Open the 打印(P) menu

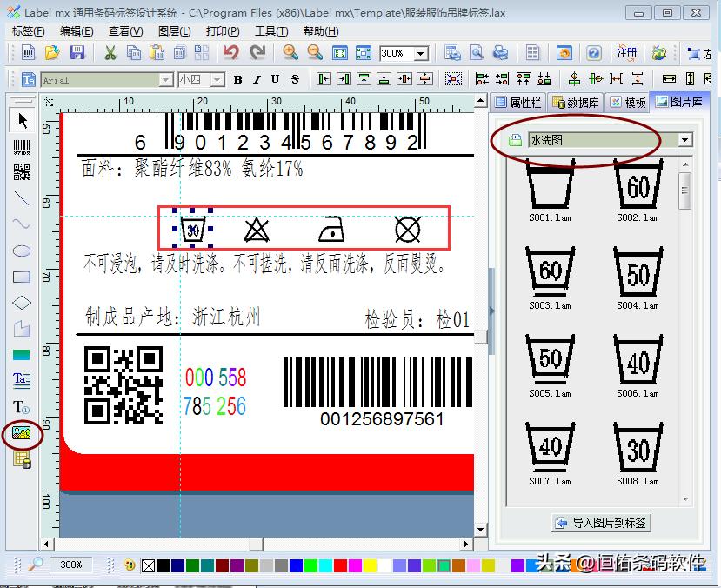tap(223, 31)
